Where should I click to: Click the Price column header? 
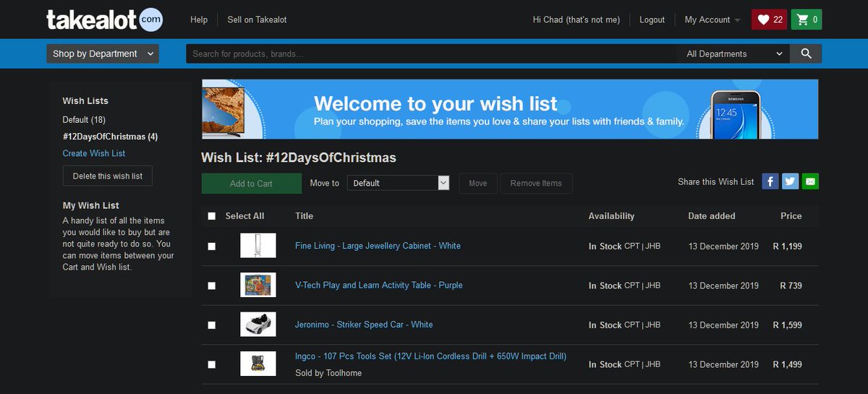[x=791, y=215]
